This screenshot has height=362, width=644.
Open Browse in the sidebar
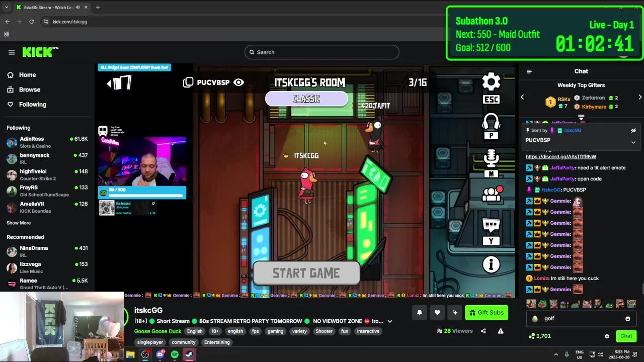coord(30,89)
